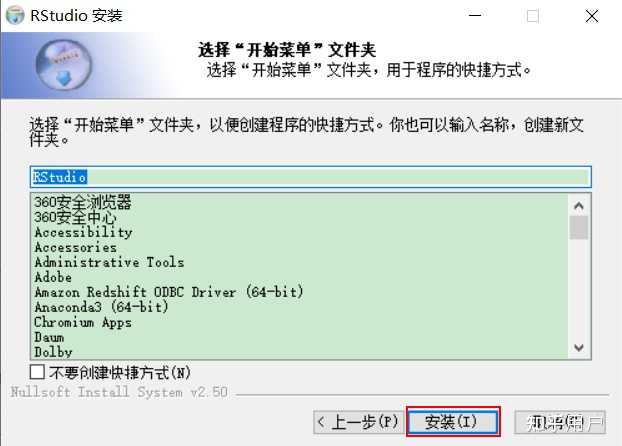Select the RStudio folder name text field
Image resolution: width=622 pixels, height=446 pixels.
tap(311, 177)
